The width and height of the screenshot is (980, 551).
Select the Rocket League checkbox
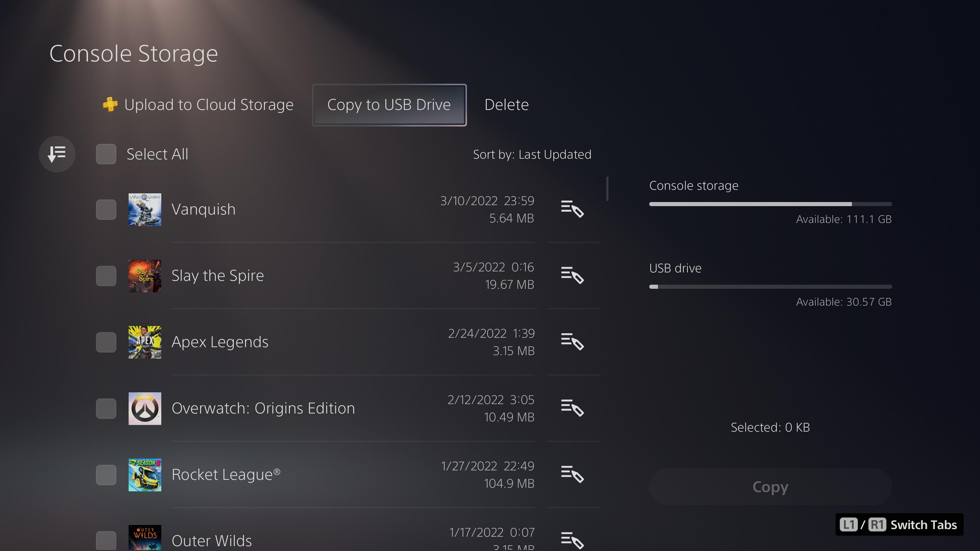[x=106, y=475]
